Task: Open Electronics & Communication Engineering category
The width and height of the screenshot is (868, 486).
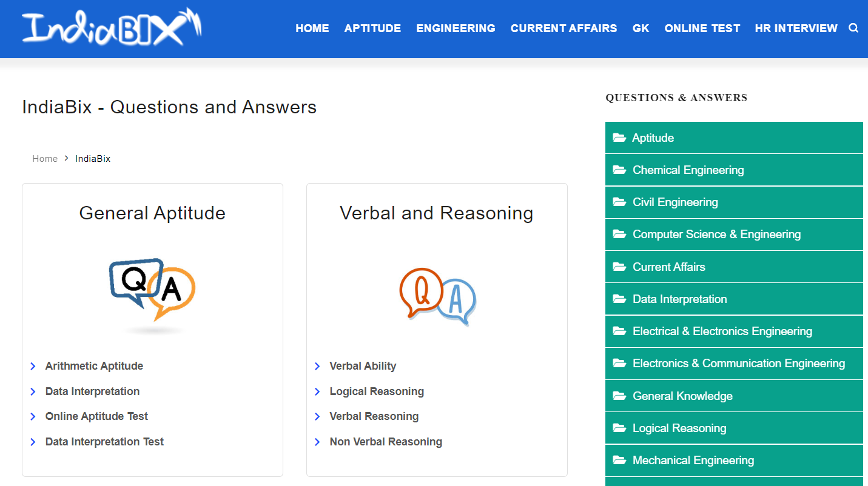Action: (738, 364)
